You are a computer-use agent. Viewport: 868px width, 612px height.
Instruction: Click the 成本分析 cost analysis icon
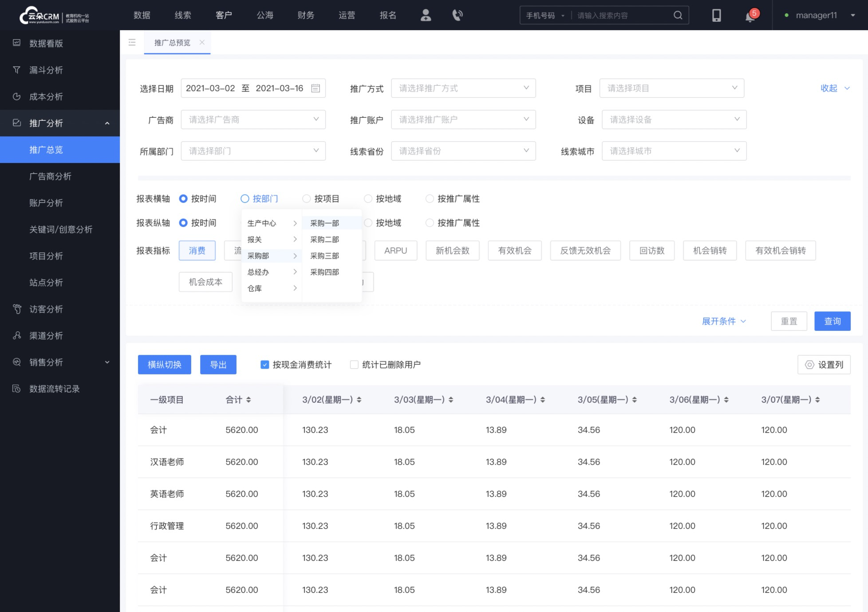(x=16, y=96)
